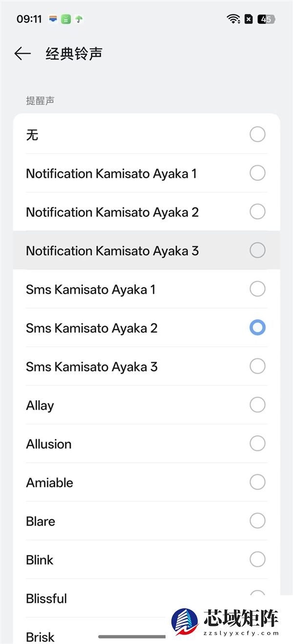Tap the back arrow icon
Image resolution: width=293 pixels, height=644 pixels.
pyautogui.click(x=22, y=54)
